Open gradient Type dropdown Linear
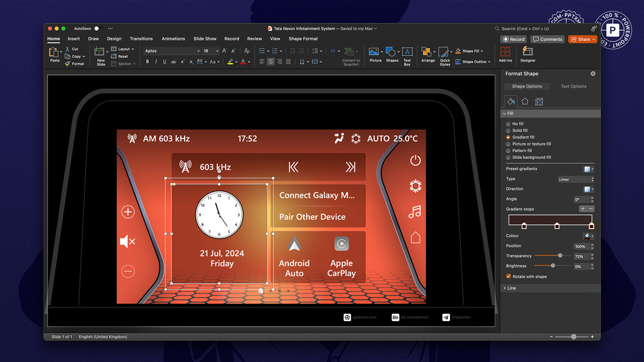 [x=576, y=179]
